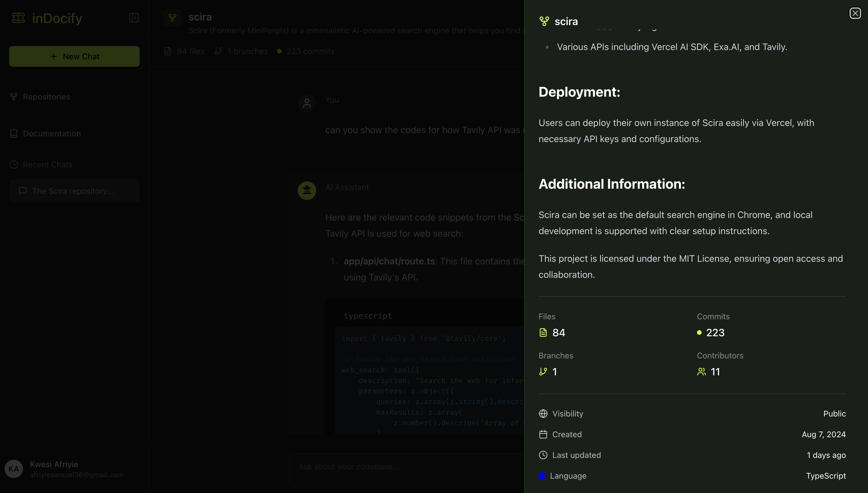Open the recent chat "The Scira repository..."
The width and height of the screenshot is (868, 493).
pos(74,191)
